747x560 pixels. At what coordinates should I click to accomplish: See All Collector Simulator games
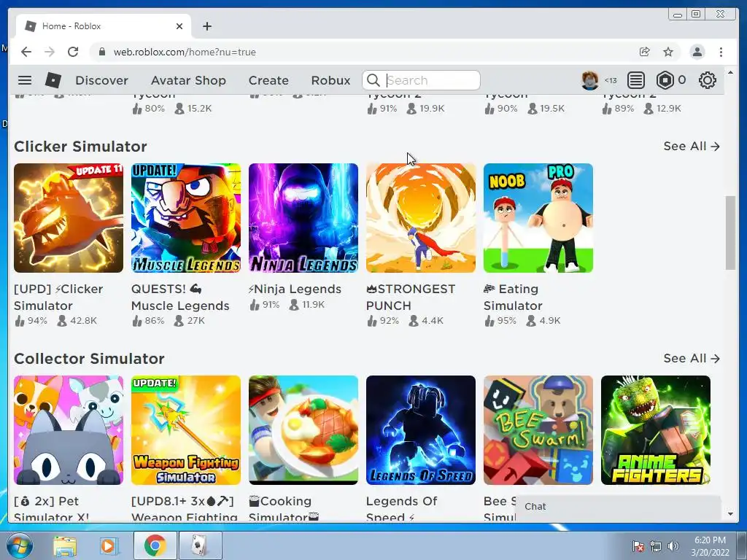tap(692, 359)
